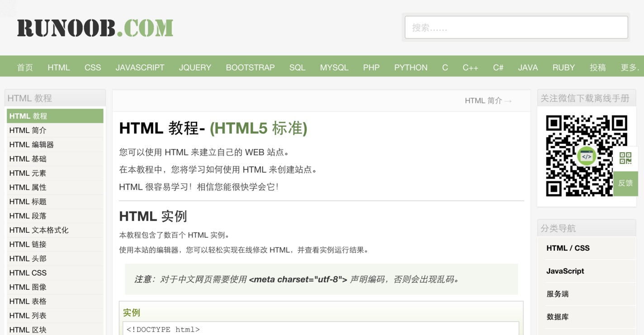Viewport: 644px width, 335px height.
Task: Select HTML 编辑器 in left sidebar
Action: click(32, 144)
